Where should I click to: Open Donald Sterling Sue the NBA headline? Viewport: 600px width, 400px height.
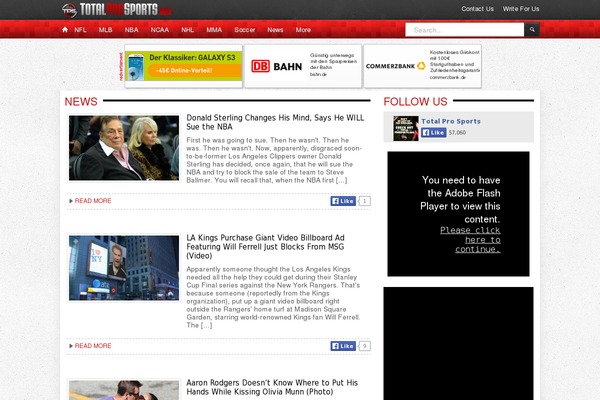click(275, 122)
